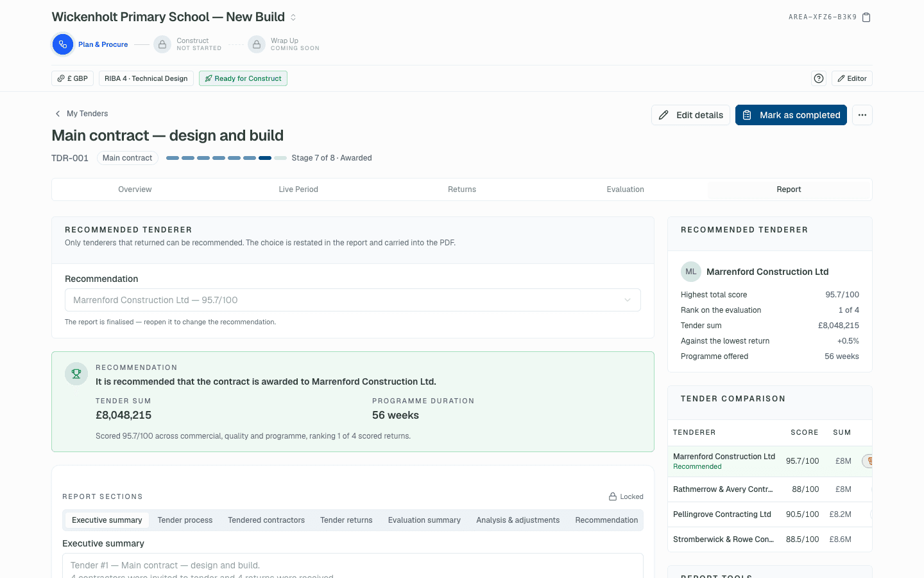Screen dimensions: 924x578
Task: Click Edit details button
Action: pos(690,115)
